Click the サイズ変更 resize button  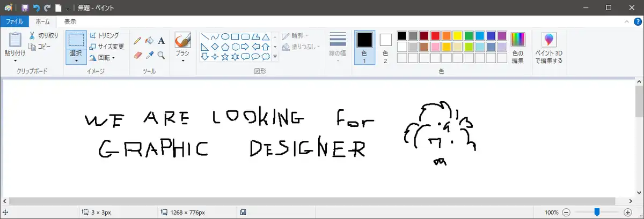coord(107,46)
